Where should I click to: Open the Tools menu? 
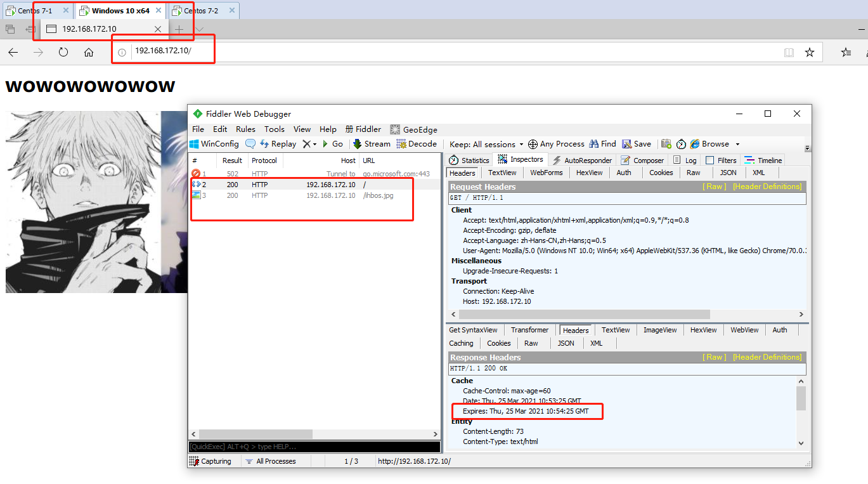[275, 129]
